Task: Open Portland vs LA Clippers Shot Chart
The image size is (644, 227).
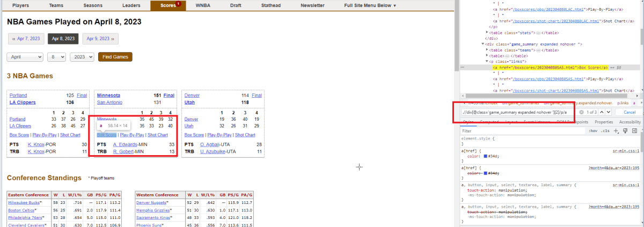Action: point(70,135)
